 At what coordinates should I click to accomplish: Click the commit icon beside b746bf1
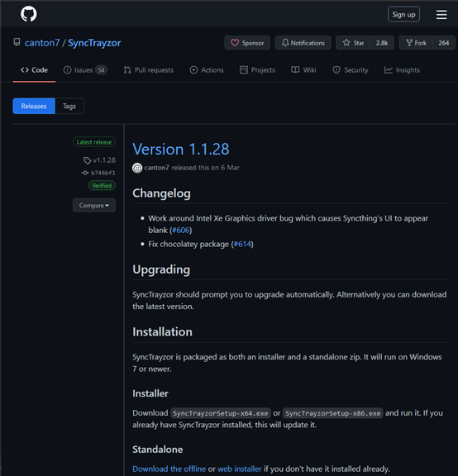coord(85,173)
